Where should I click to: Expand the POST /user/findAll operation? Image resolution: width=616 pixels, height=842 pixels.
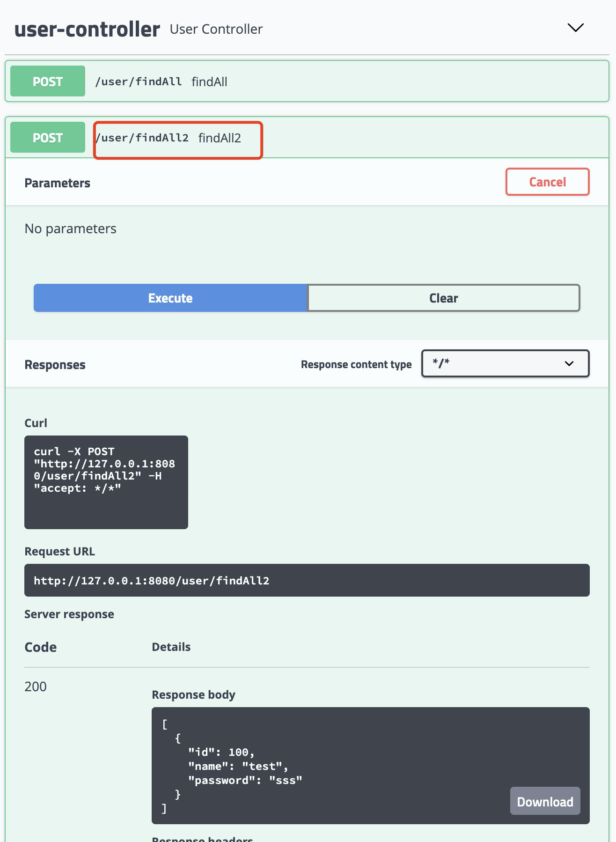point(307,81)
